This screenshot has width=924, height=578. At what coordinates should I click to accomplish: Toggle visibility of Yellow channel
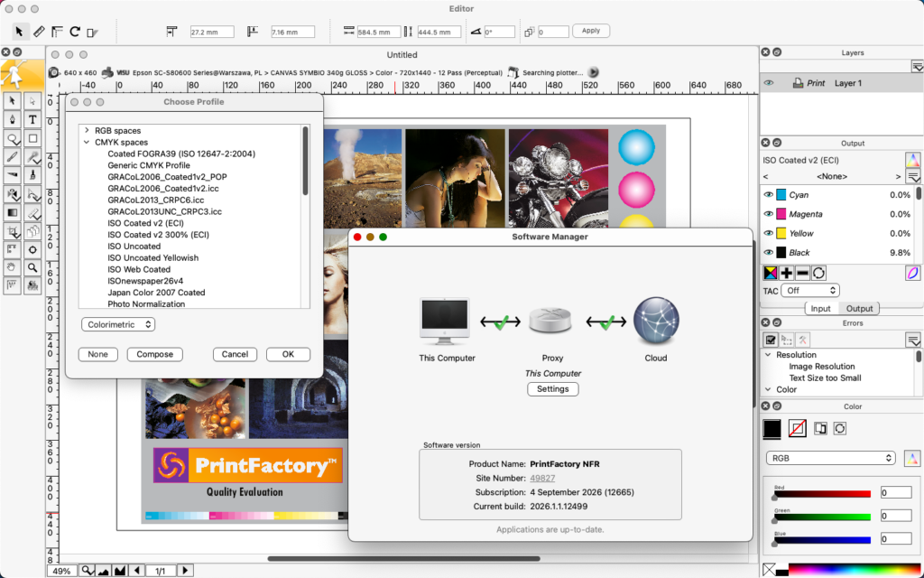pos(769,233)
